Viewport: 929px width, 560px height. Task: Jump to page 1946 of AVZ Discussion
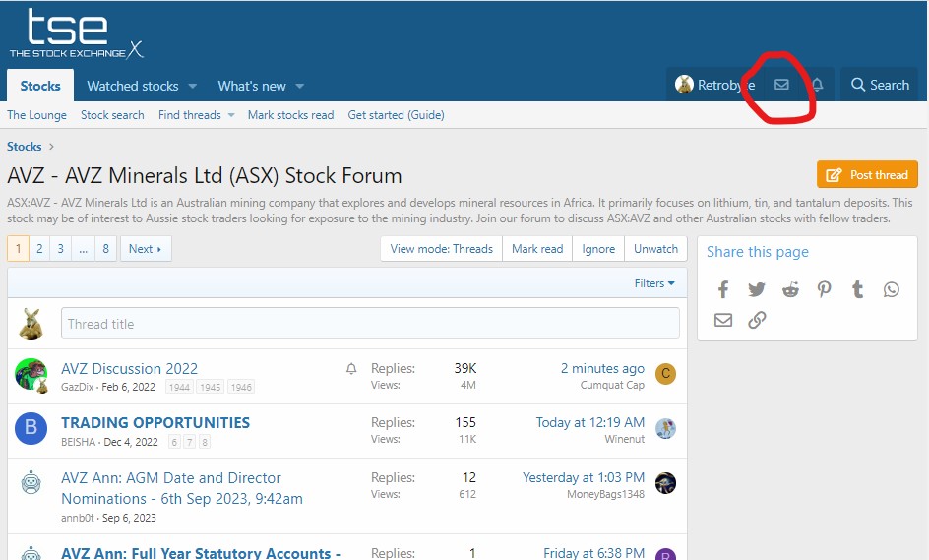pos(241,387)
